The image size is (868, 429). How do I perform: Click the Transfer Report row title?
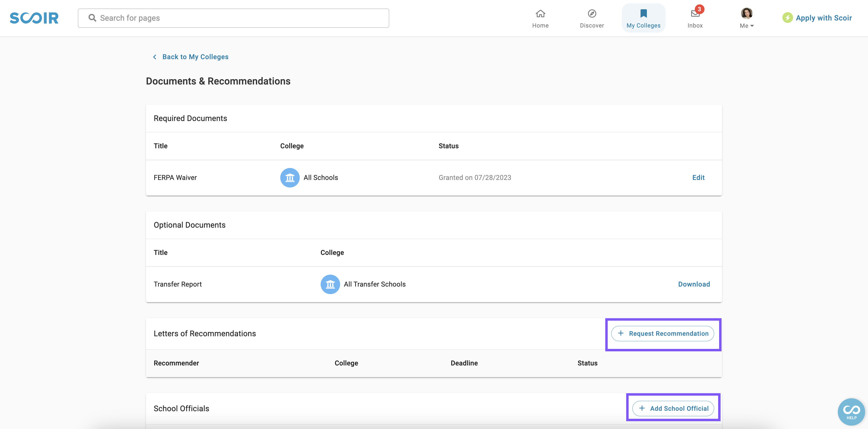tap(178, 284)
